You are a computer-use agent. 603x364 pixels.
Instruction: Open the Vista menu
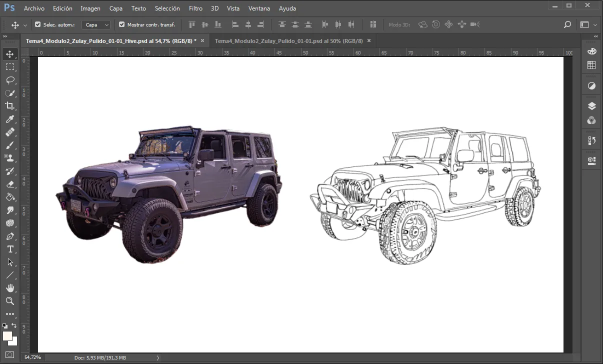233,8
